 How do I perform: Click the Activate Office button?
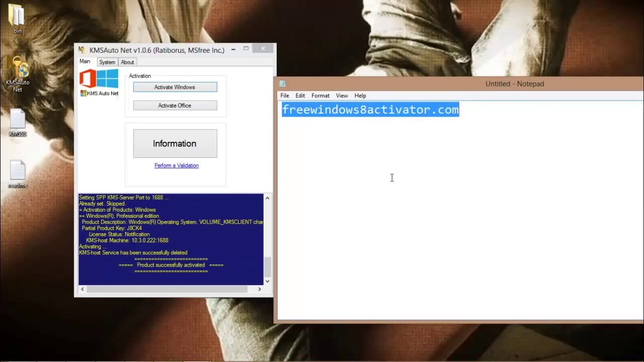pyautogui.click(x=175, y=106)
